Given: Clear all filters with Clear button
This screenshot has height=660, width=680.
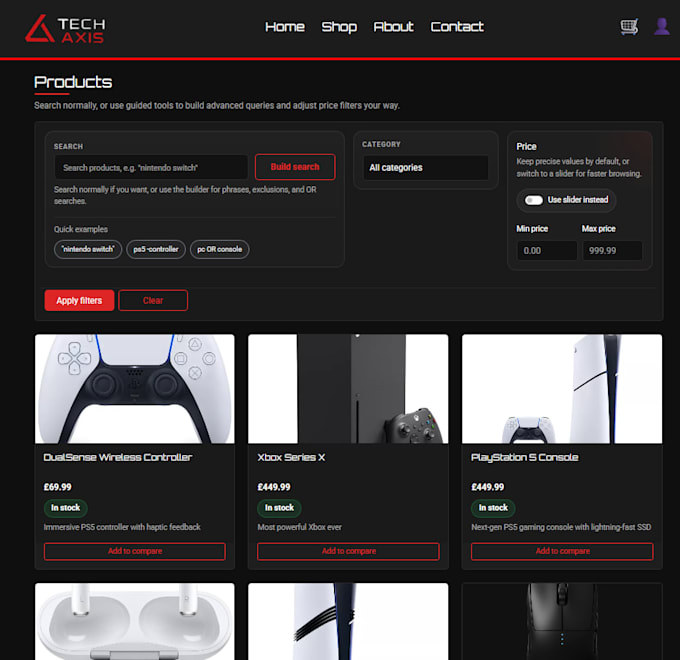Looking at the screenshot, I should (x=153, y=301).
